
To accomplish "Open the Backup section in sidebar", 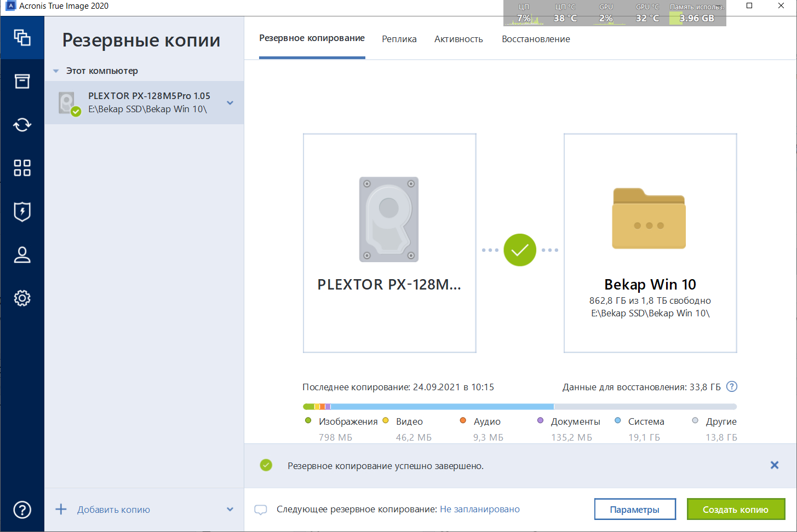I will [22, 38].
